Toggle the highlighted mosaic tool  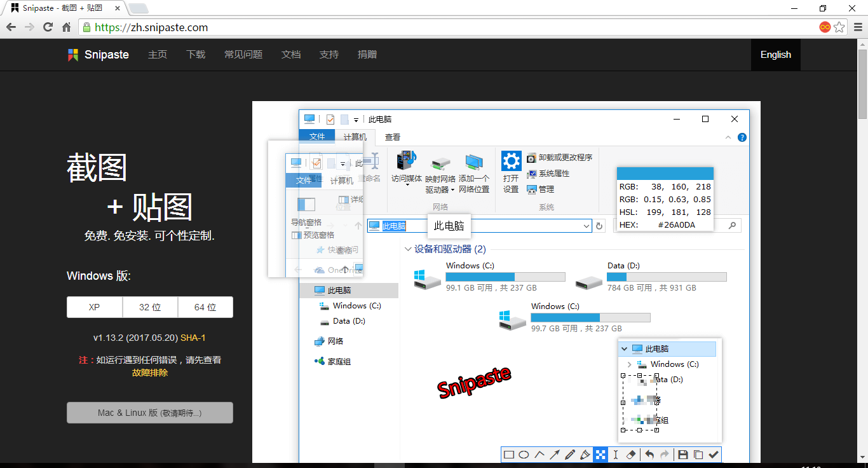[600, 455]
